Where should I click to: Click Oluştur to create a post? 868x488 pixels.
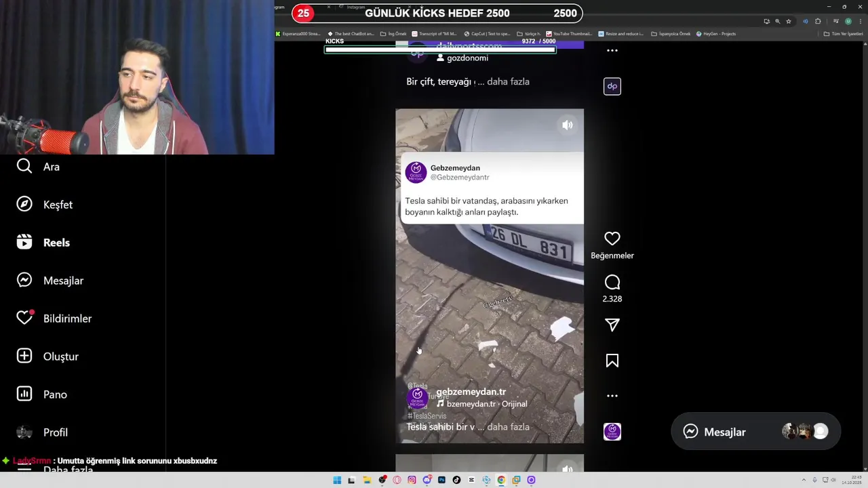tap(47, 357)
